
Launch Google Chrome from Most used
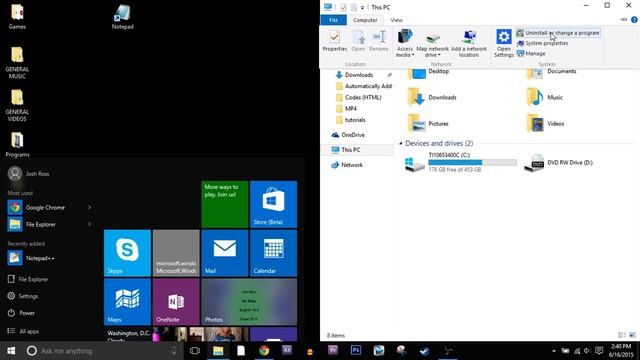pos(45,207)
